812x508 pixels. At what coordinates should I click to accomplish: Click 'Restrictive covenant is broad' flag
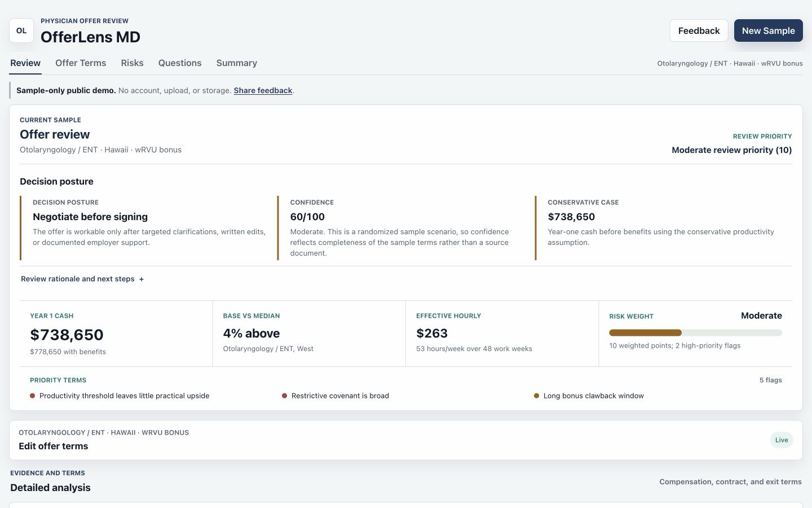tap(340, 396)
